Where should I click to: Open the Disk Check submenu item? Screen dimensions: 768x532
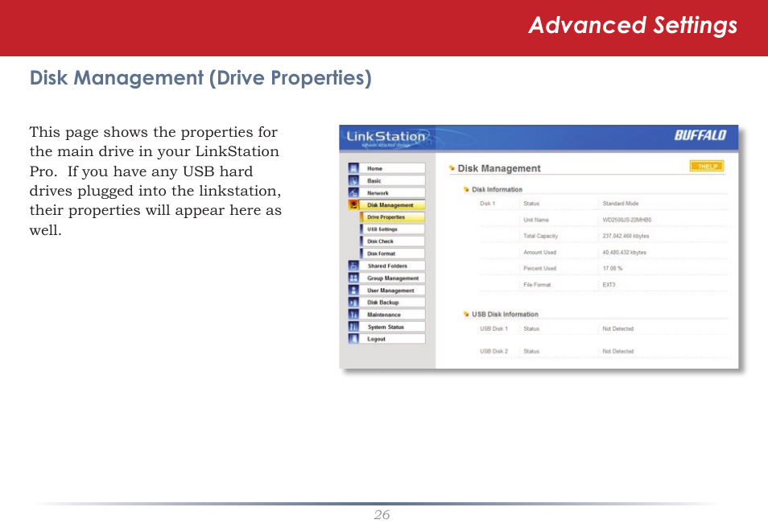[392, 241]
